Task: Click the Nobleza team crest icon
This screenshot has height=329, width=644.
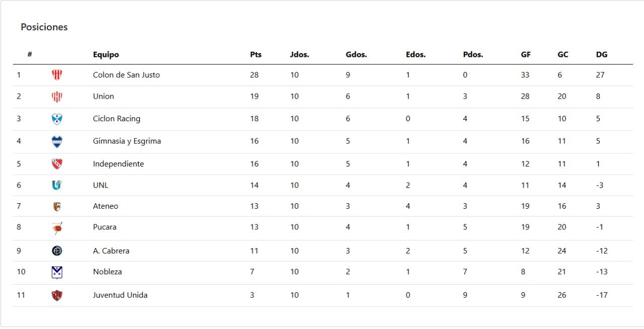Action: pos(57,272)
